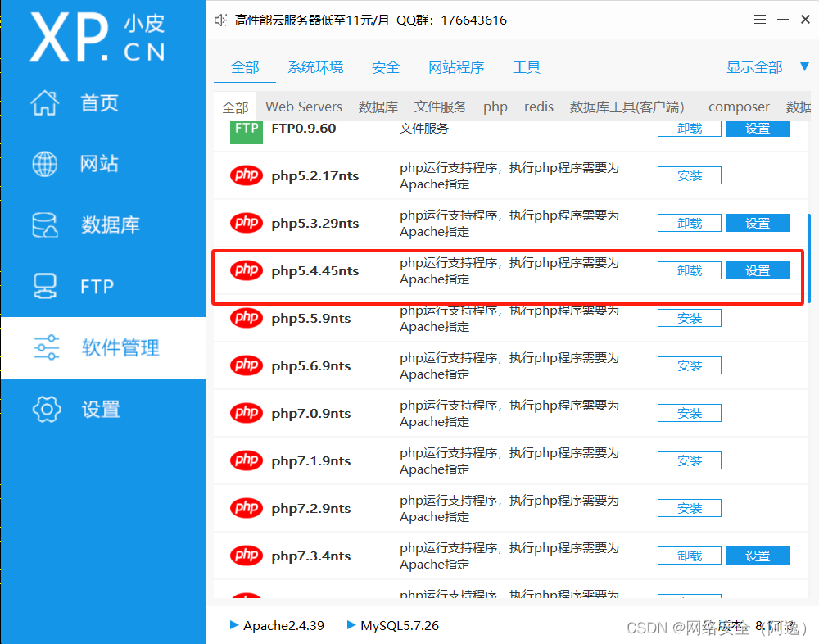Select the 文件服务 sub-tab
The height and width of the screenshot is (644, 819).
pyautogui.click(x=441, y=107)
